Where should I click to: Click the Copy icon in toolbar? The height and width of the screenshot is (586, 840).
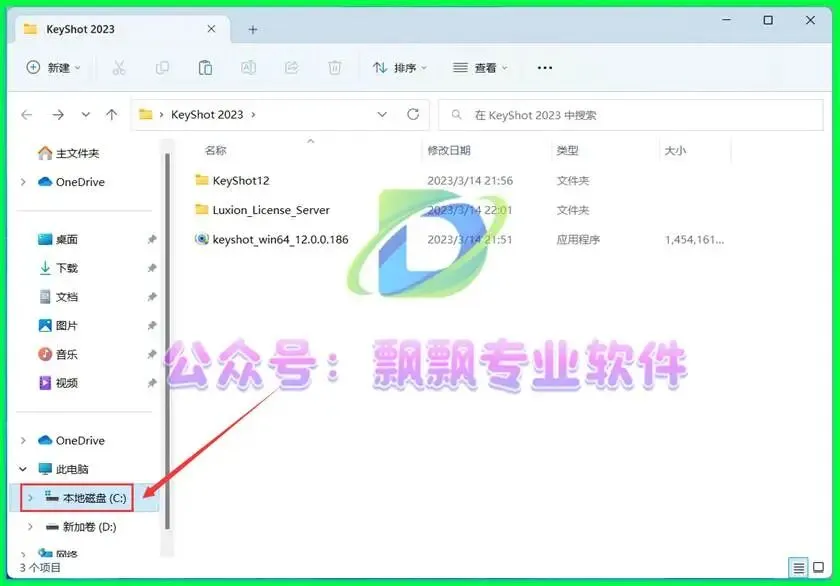point(162,68)
